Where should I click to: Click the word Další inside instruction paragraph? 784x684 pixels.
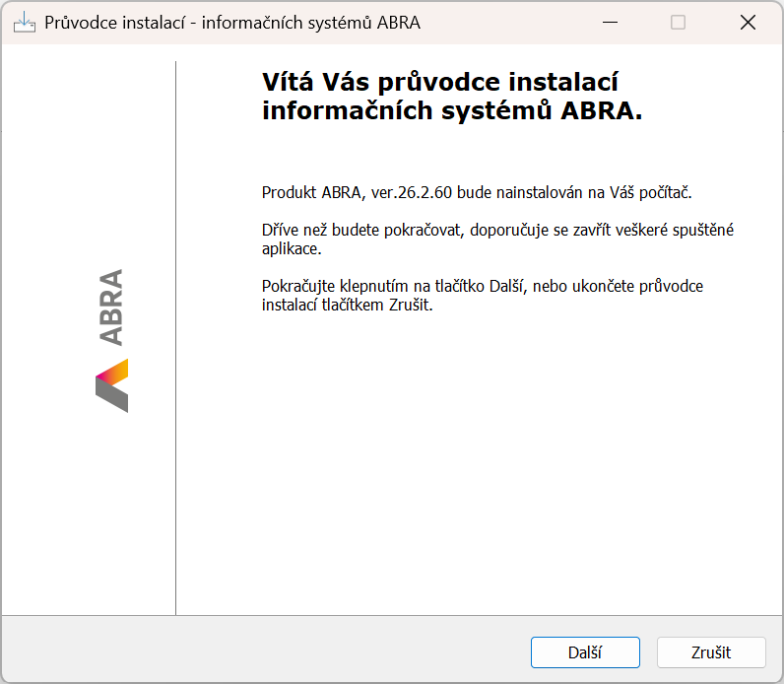507,286
